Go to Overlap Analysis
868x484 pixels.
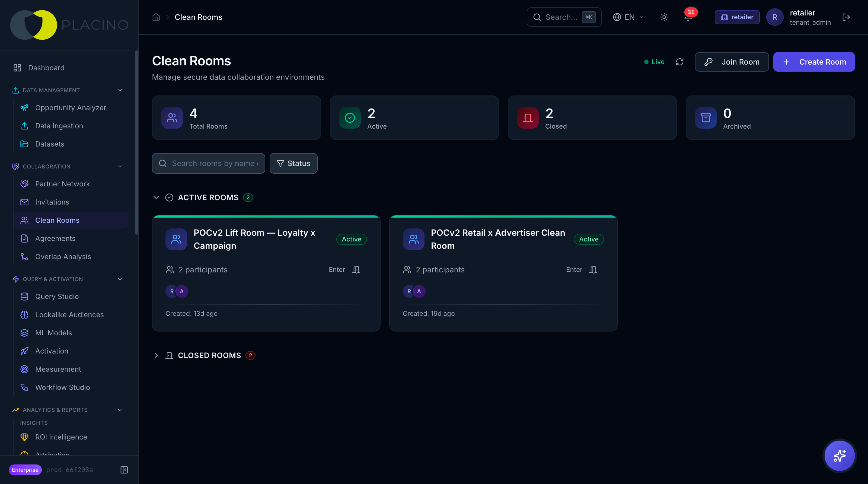tap(71, 256)
